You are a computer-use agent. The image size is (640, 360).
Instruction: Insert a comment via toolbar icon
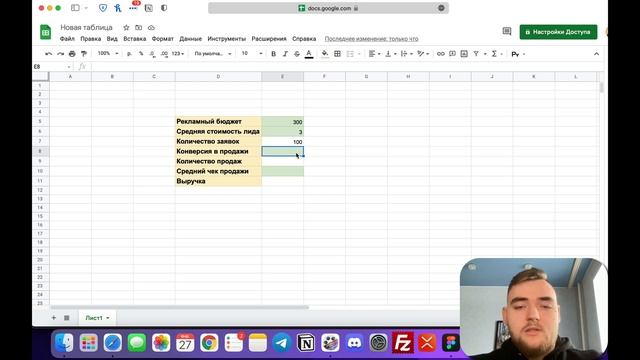pos(452,53)
